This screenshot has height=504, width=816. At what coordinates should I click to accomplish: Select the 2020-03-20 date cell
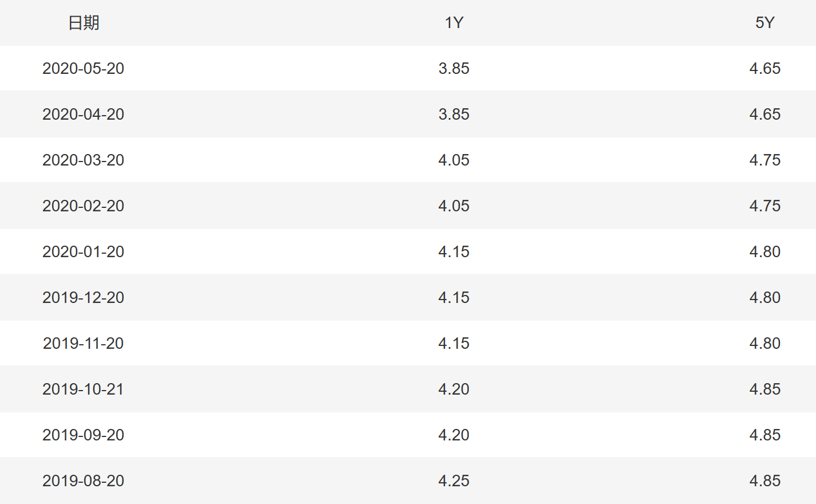[x=84, y=160]
